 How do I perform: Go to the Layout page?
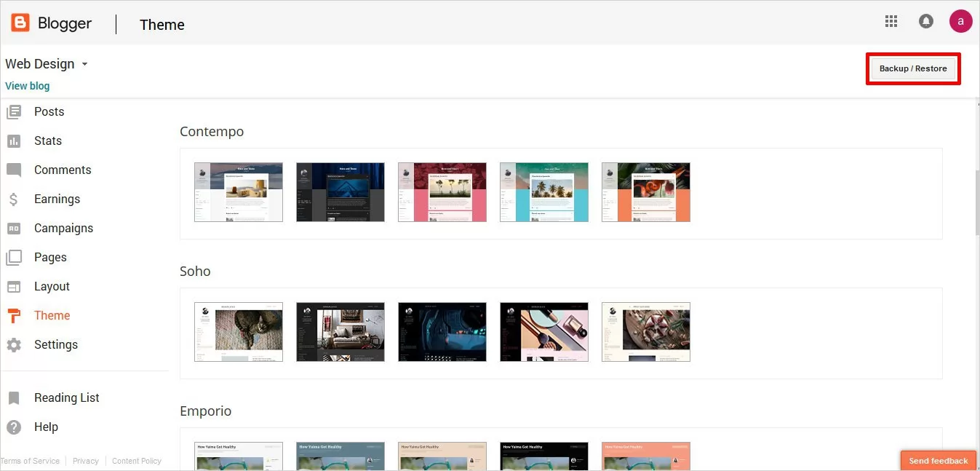coord(52,287)
